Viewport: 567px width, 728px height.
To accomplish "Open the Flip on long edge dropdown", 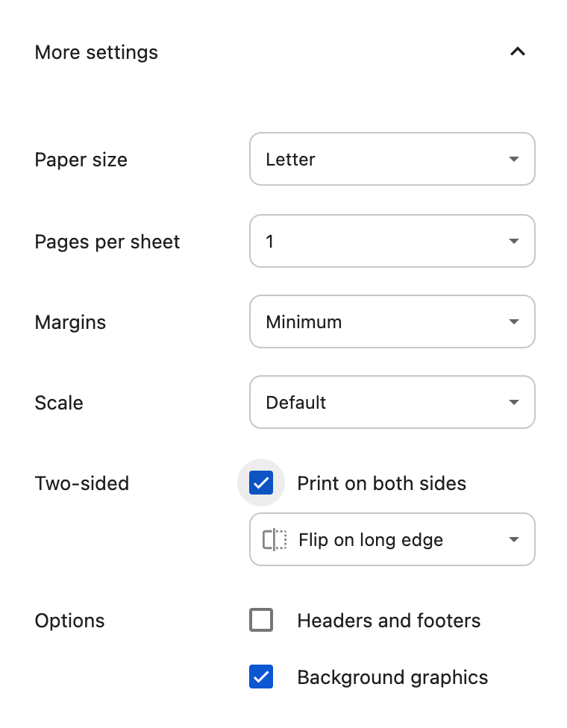I will [x=392, y=539].
